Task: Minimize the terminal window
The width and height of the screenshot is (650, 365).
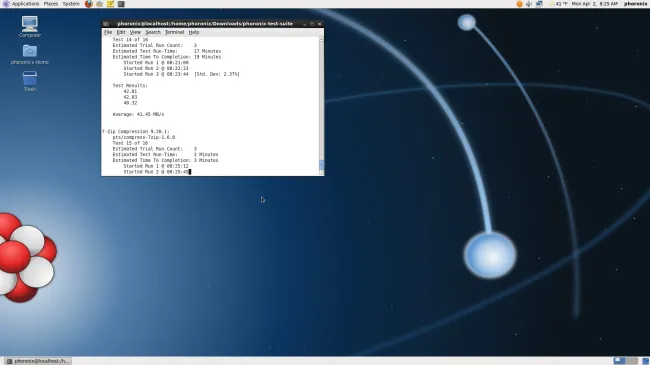Action: point(305,24)
